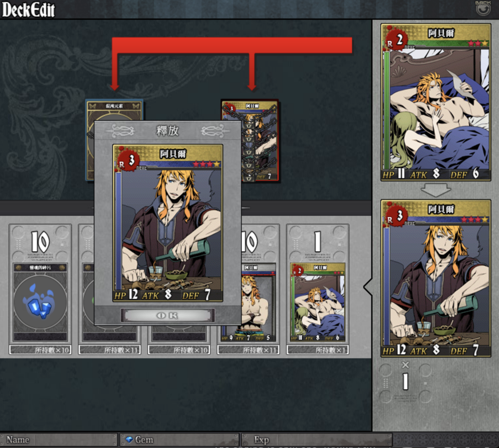Click the R2 阿貝爾 preview card on right panel
This screenshot has height=448, width=499.
[x=436, y=102]
